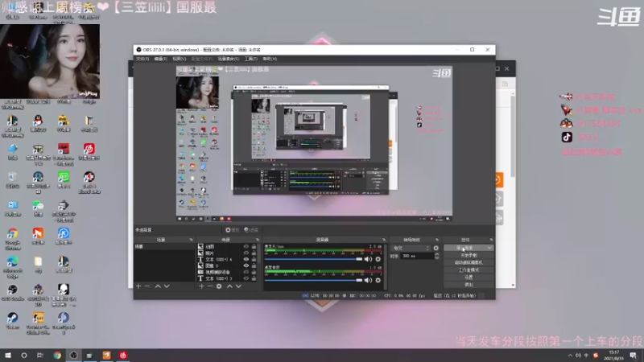Viewport: 644px width, 362px height.
Task: Open the 工具(T) menu
Action: (x=251, y=59)
